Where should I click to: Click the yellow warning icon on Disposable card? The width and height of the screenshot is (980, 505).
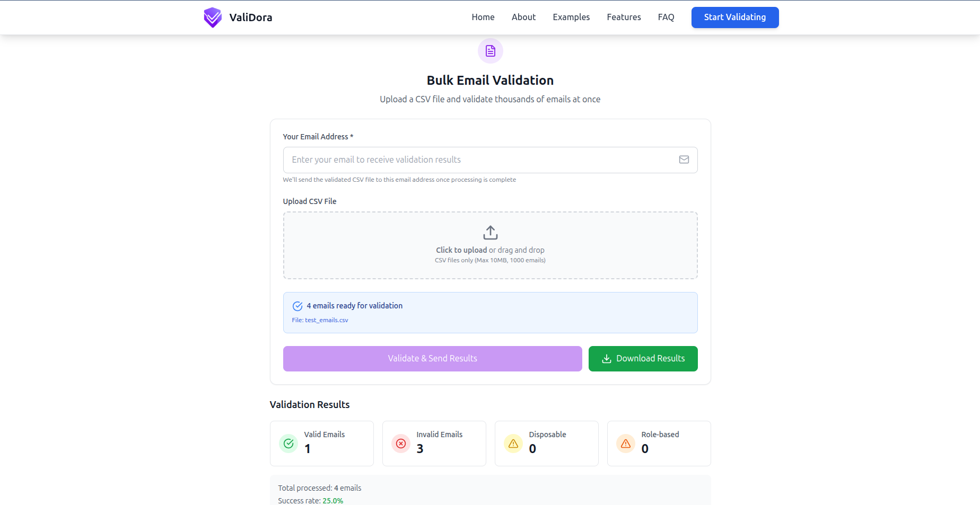pos(513,444)
